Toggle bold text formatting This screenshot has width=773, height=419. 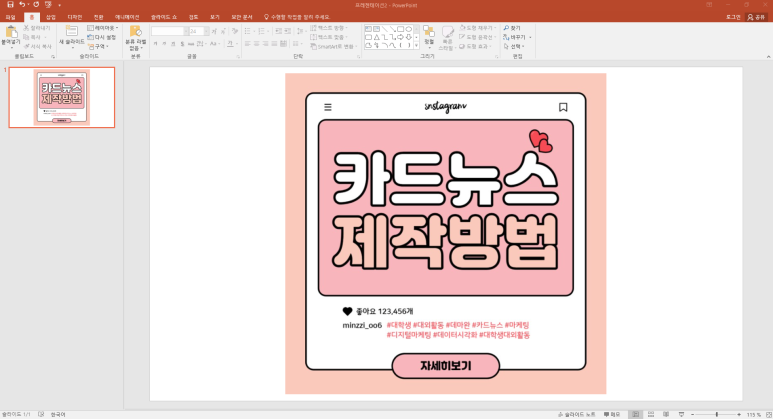155,44
